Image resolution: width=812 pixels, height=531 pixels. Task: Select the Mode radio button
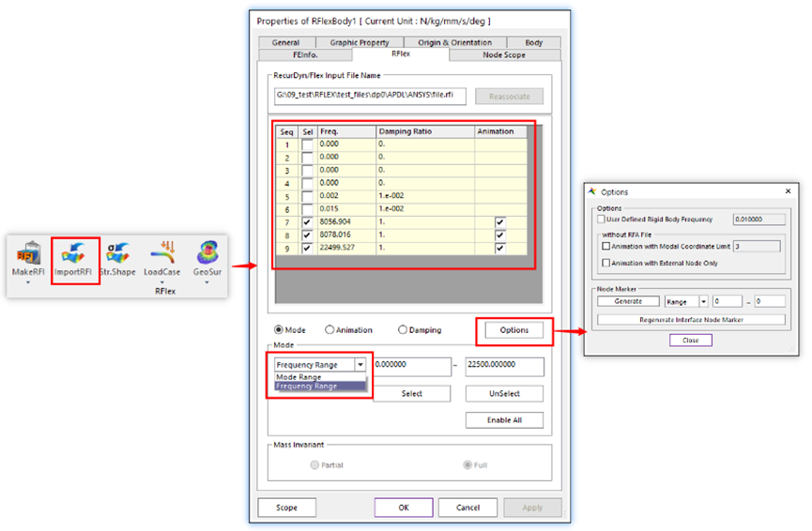coord(279,329)
